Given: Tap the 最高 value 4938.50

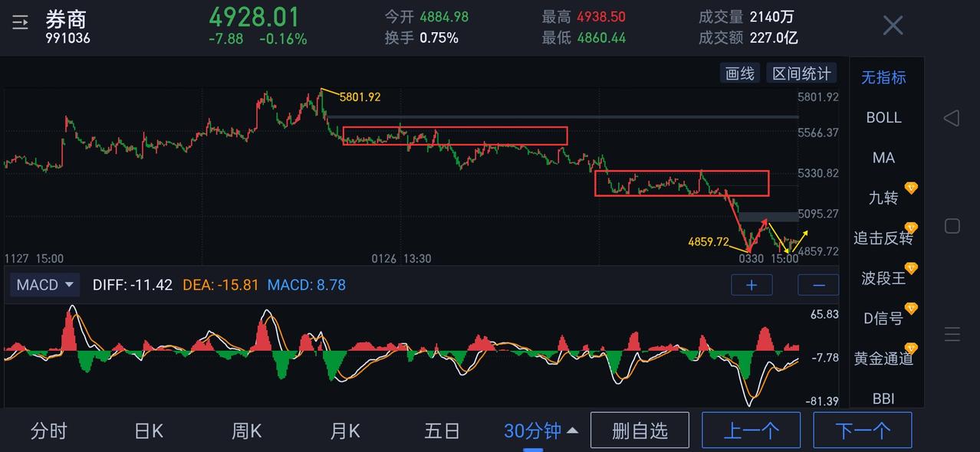Looking at the screenshot, I should point(601,17).
